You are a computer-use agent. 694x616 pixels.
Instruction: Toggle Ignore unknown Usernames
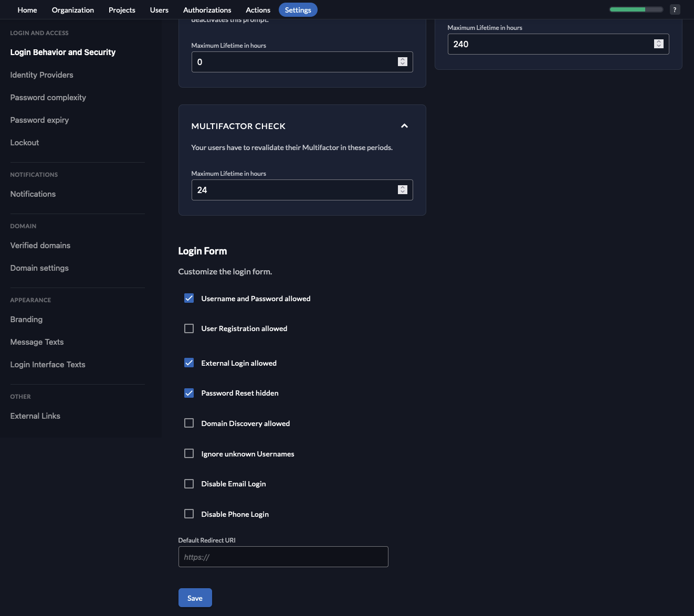point(189,453)
